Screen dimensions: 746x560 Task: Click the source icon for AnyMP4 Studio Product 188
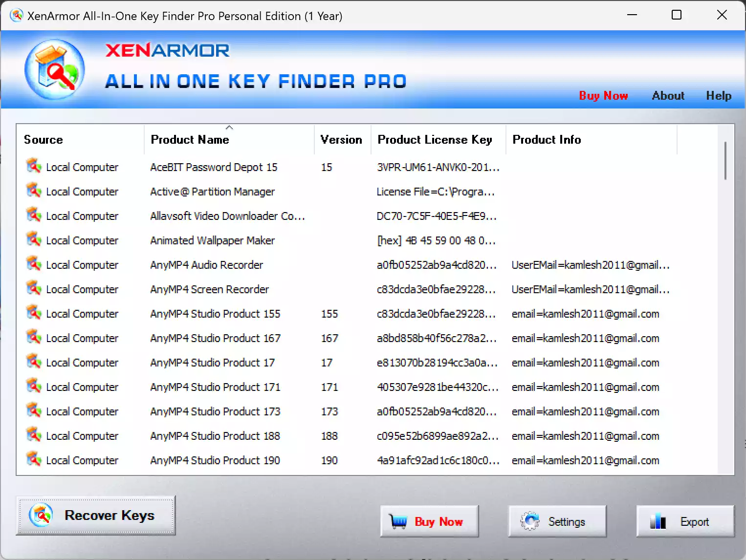click(x=34, y=435)
